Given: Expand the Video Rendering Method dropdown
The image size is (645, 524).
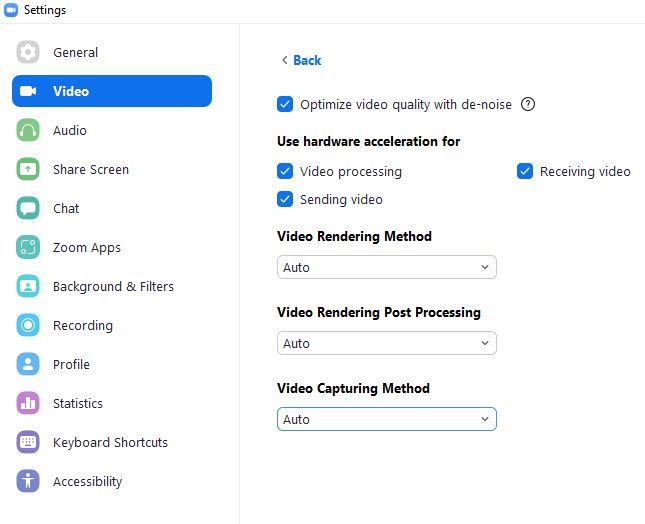Looking at the screenshot, I should (386, 267).
